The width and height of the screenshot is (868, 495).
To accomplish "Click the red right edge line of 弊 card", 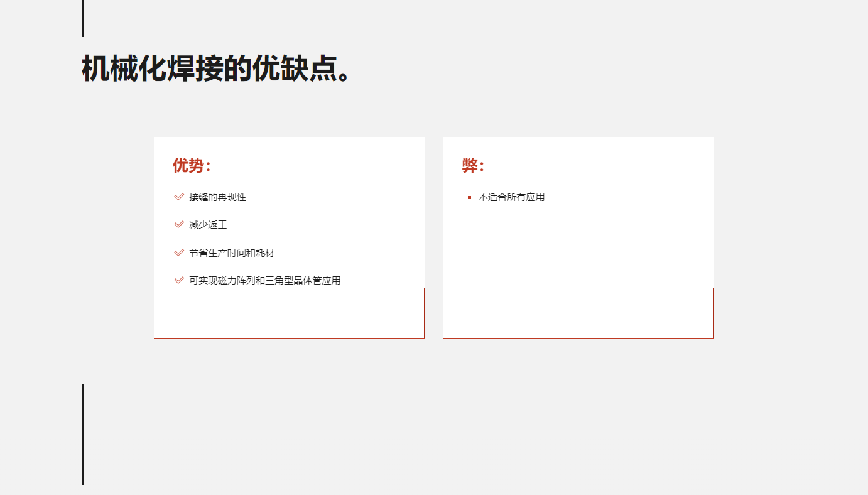I will click(713, 313).
